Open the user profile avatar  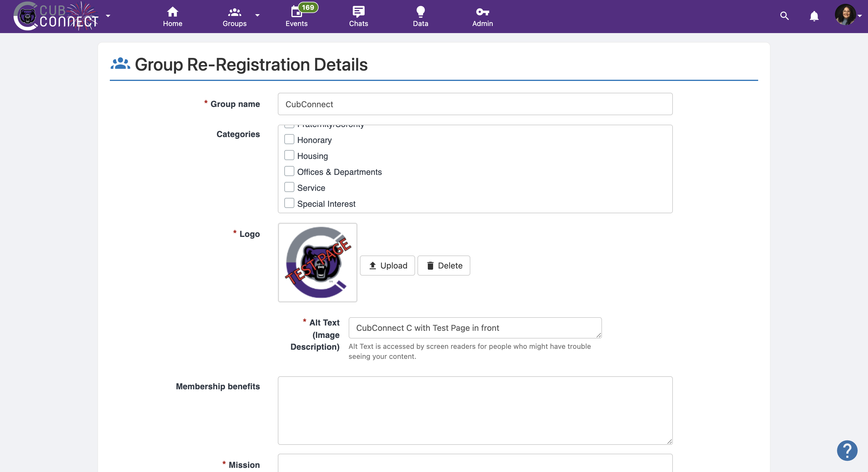(x=845, y=14)
